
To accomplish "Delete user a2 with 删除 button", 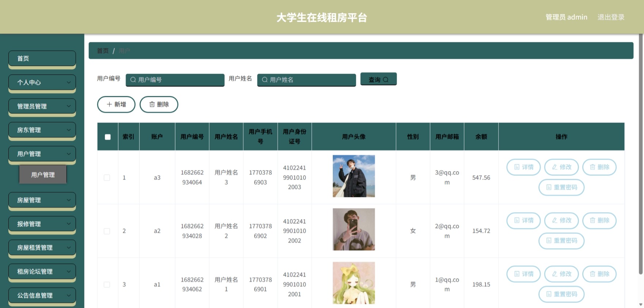I will click(x=599, y=220).
